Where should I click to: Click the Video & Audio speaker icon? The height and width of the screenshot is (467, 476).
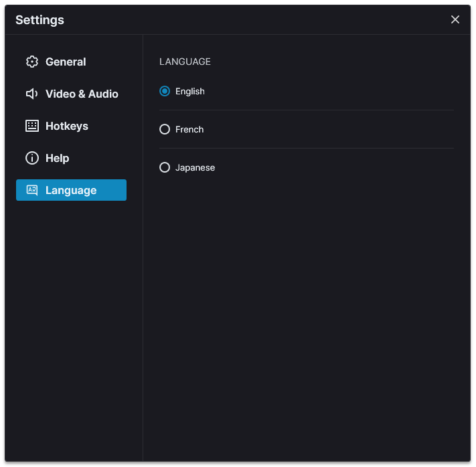coord(32,94)
